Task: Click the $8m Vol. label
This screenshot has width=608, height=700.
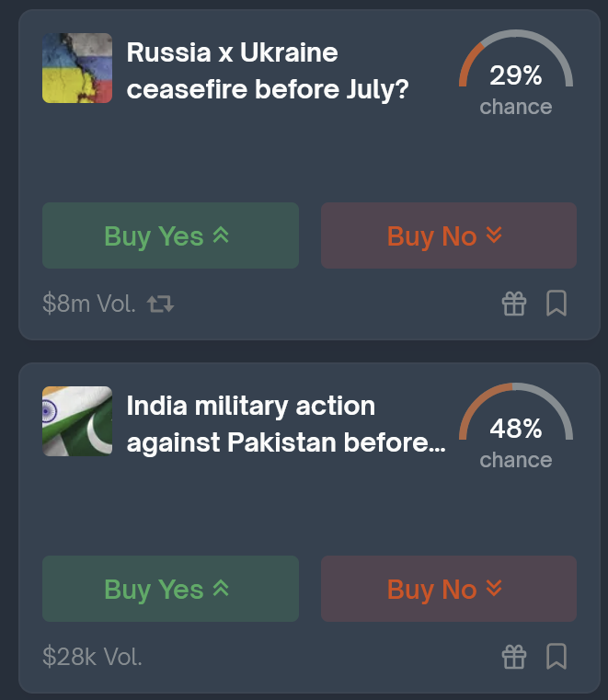Action: coord(89,304)
